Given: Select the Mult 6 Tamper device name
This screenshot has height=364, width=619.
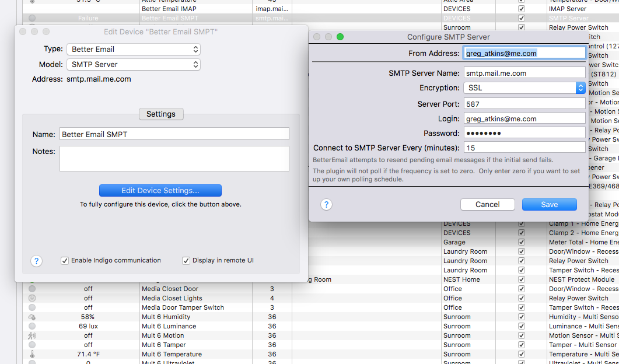Looking at the screenshot, I should pos(164,345).
